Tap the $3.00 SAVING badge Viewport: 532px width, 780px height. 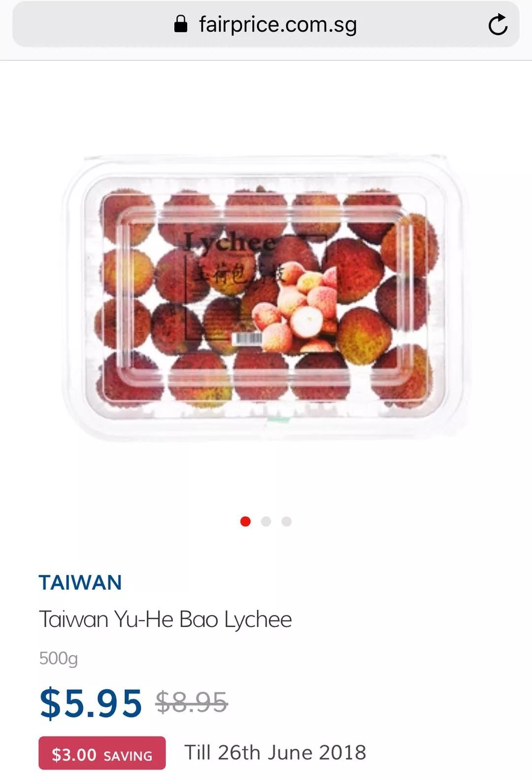(102, 753)
